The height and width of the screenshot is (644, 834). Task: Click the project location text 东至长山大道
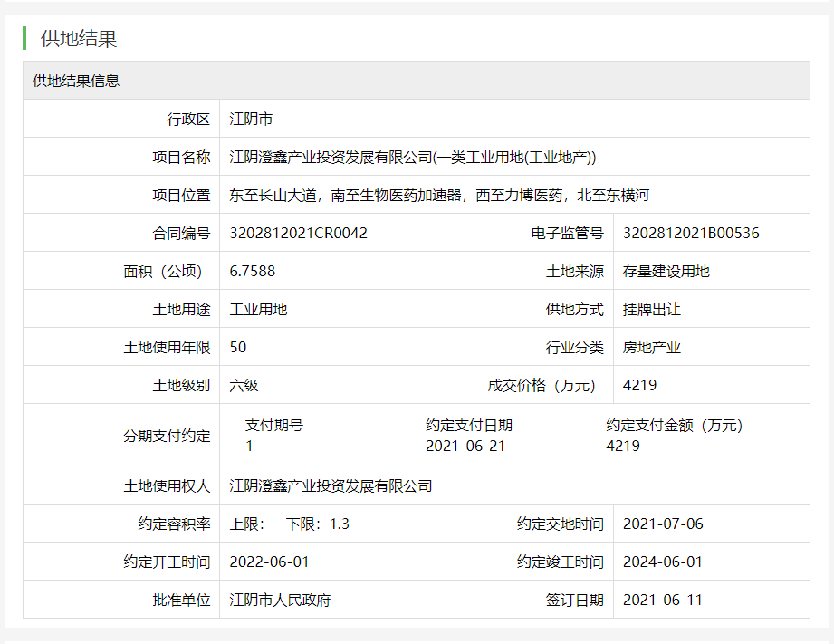(x=276, y=195)
